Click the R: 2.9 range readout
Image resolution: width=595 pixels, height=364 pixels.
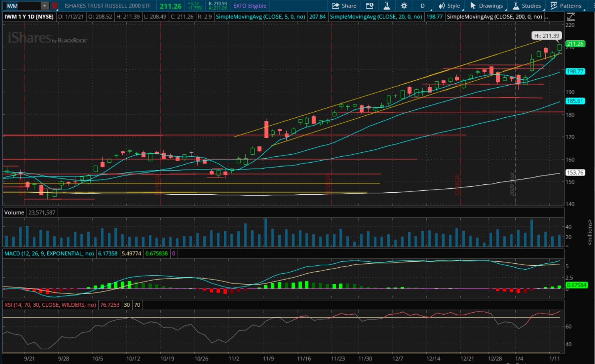pos(205,17)
